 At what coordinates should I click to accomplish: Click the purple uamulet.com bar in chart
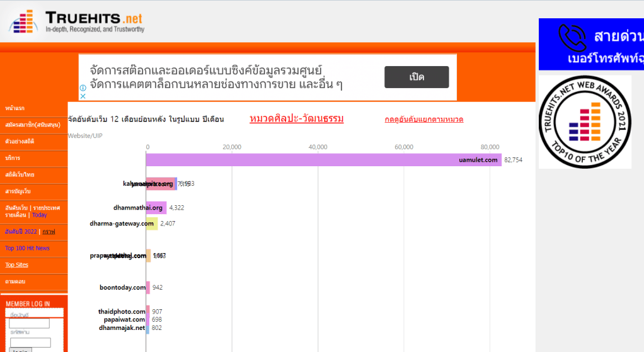323,160
